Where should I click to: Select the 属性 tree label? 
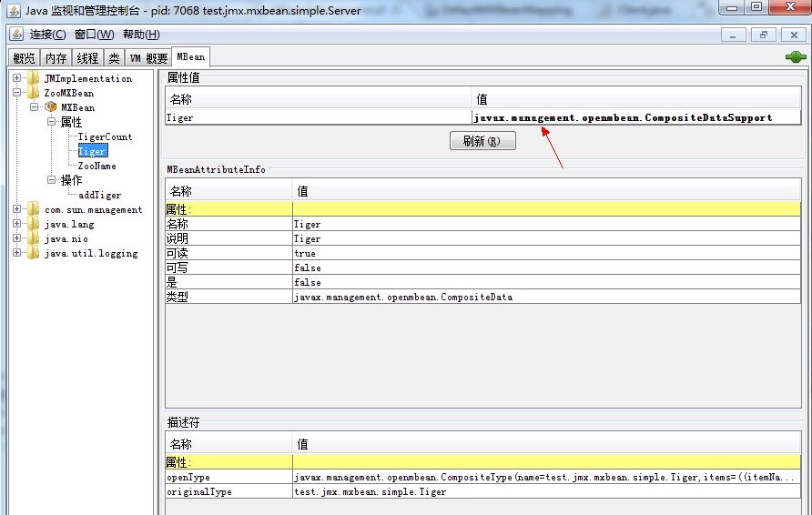point(72,122)
